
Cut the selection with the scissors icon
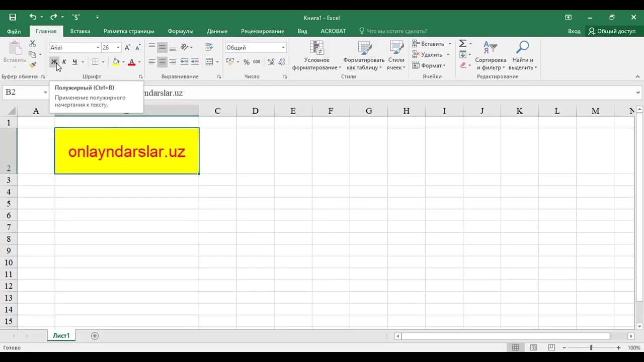point(33,44)
